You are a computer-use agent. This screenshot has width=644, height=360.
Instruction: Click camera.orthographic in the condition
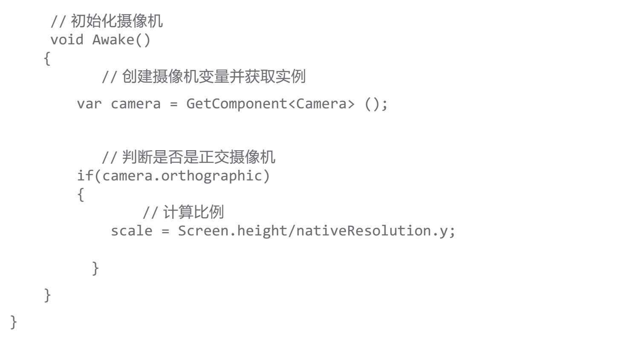[x=182, y=176]
